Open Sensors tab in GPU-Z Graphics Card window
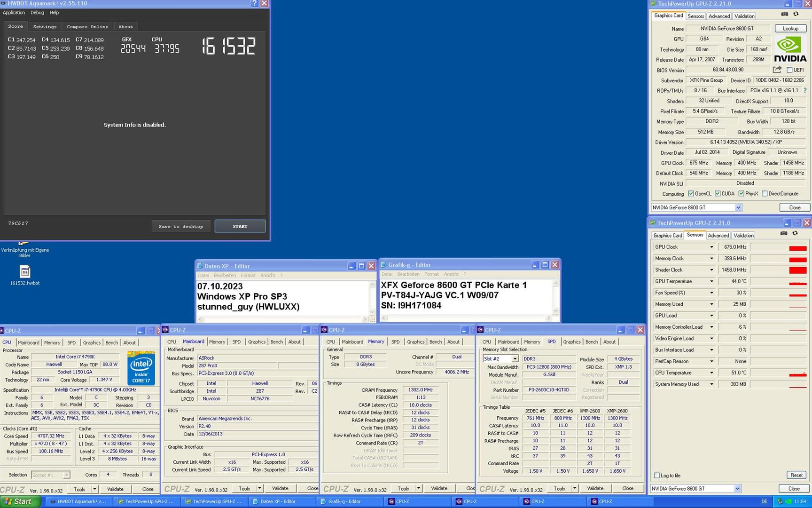 [x=695, y=16]
